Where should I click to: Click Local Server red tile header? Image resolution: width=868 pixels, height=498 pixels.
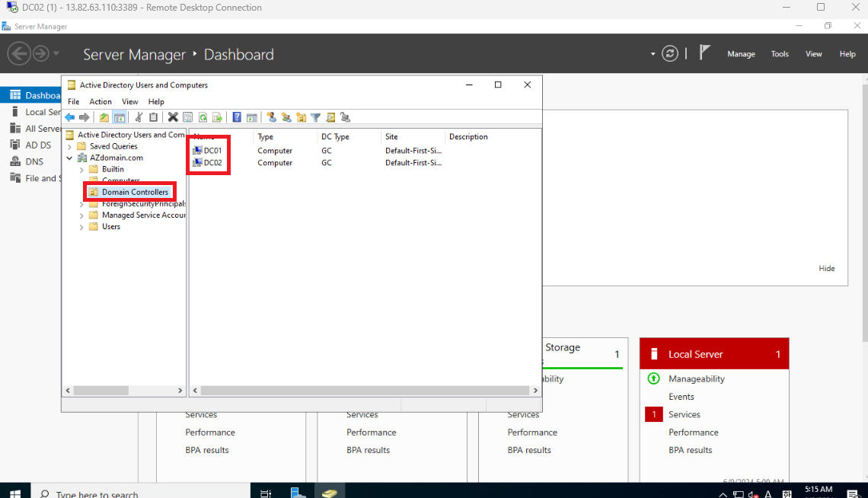coord(714,354)
